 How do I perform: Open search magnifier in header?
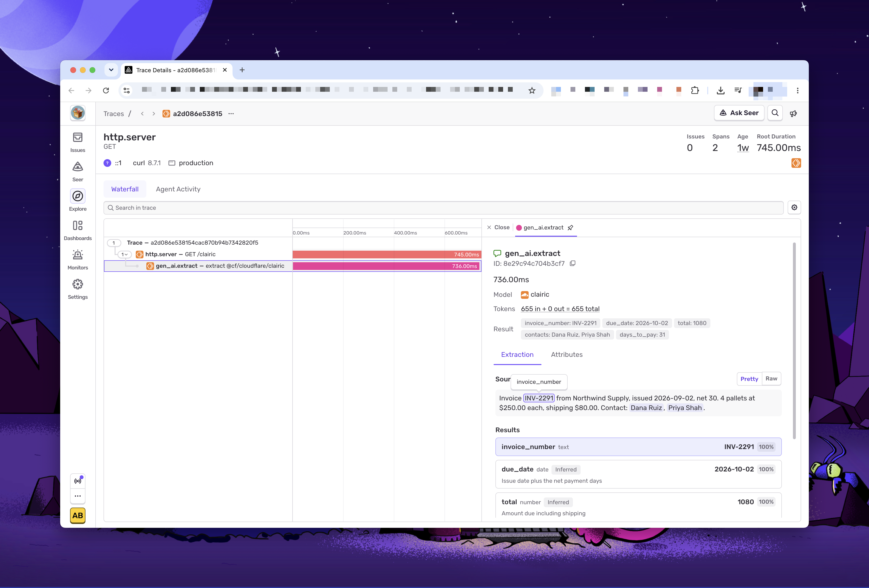click(775, 113)
